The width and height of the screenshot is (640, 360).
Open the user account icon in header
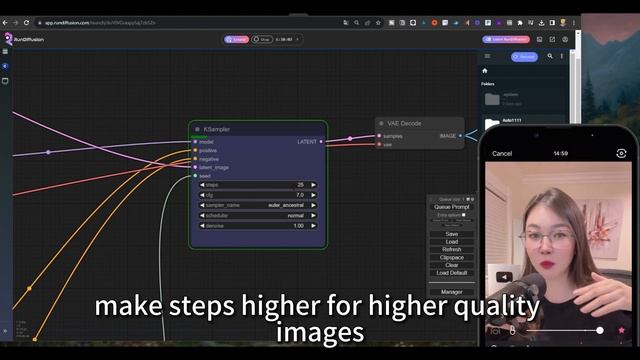565,39
